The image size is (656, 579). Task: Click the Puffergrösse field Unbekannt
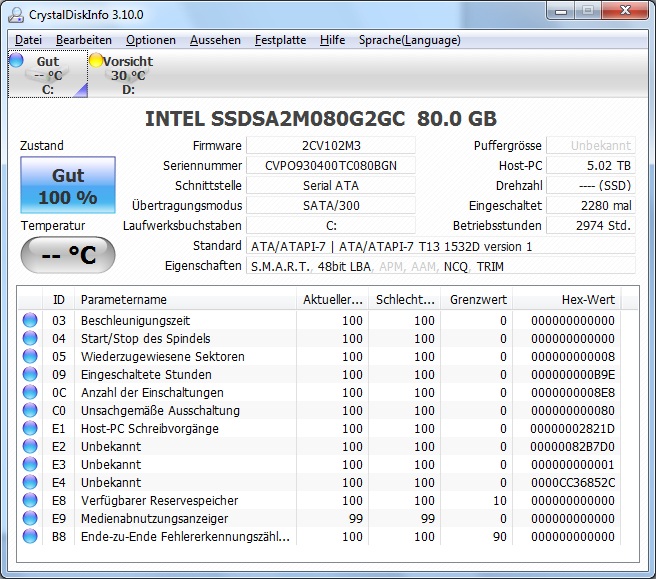click(x=591, y=146)
